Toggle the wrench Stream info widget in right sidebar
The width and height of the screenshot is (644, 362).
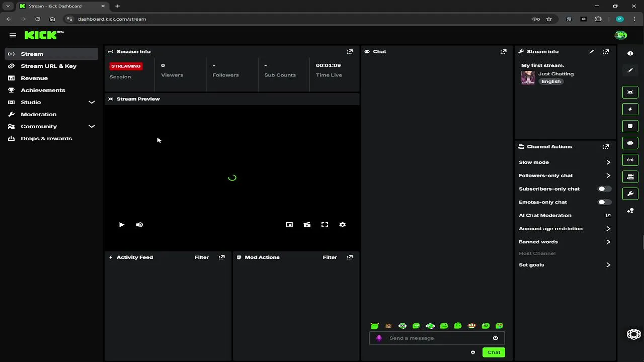630,194
